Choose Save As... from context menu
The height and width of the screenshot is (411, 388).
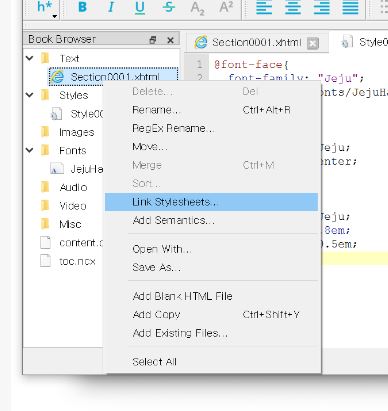point(211,267)
